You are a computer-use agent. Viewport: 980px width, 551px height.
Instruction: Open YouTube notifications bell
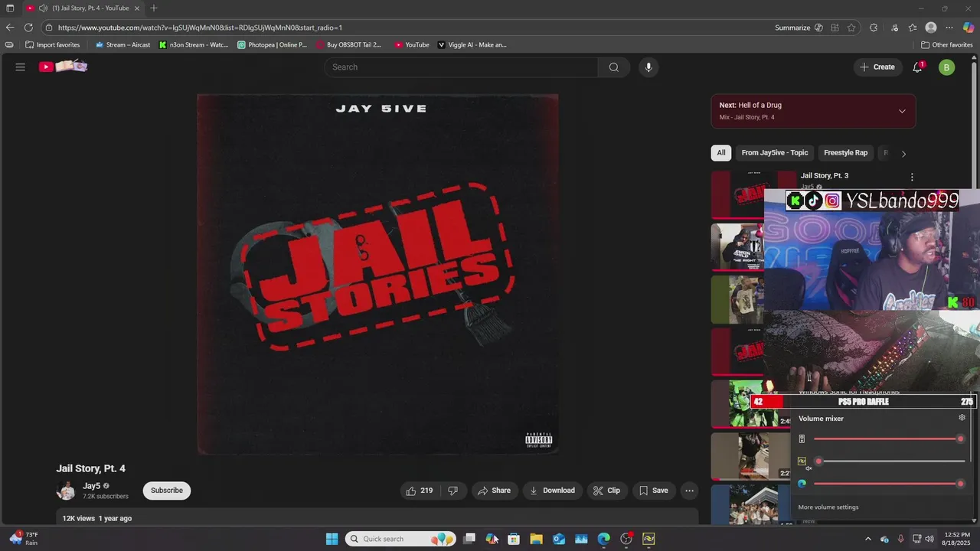pos(917,67)
